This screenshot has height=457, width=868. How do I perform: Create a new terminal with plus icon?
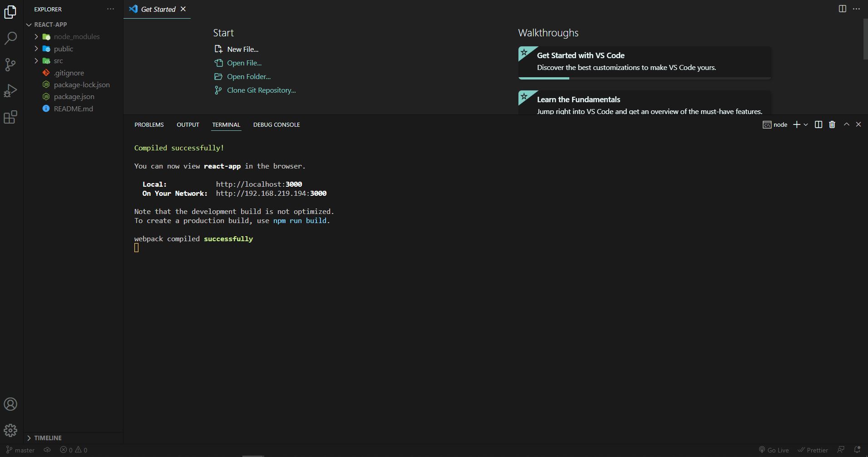point(796,124)
